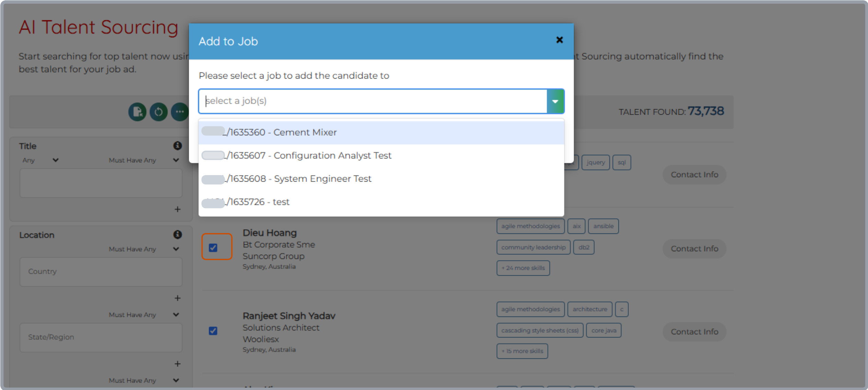Click the 'community leadership' skill tag
The height and width of the screenshot is (390, 868).
533,247
